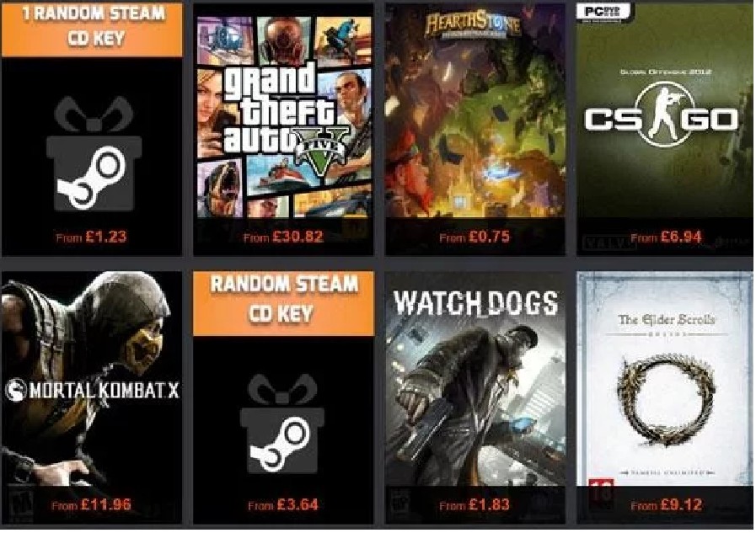
Task: Click the orange 'Random Steam CD Key' banner
Action: tap(283, 303)
